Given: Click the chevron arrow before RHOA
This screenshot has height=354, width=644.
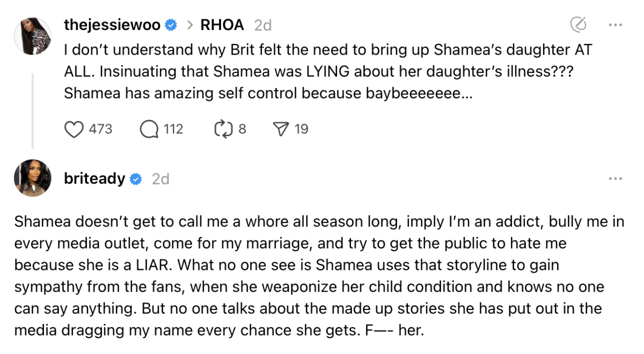Looking at the screenshot, I should tap(189, 25).
